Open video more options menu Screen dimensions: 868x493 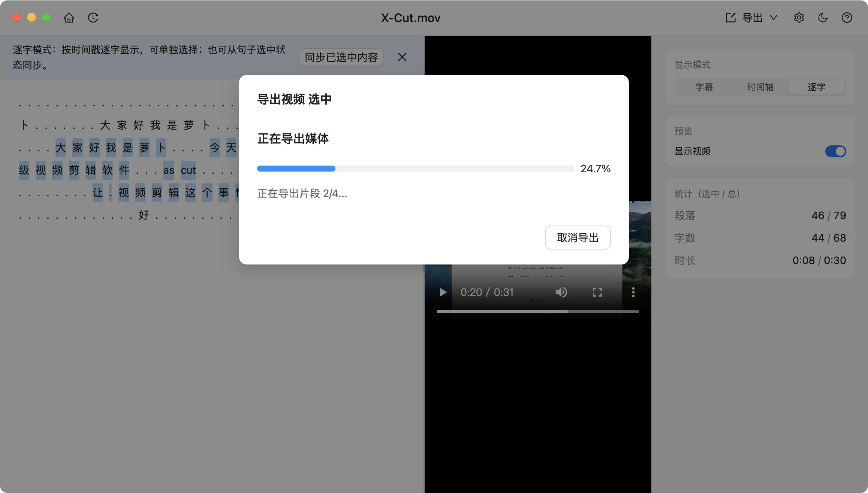pyautogui.click(x=633, y=292)
